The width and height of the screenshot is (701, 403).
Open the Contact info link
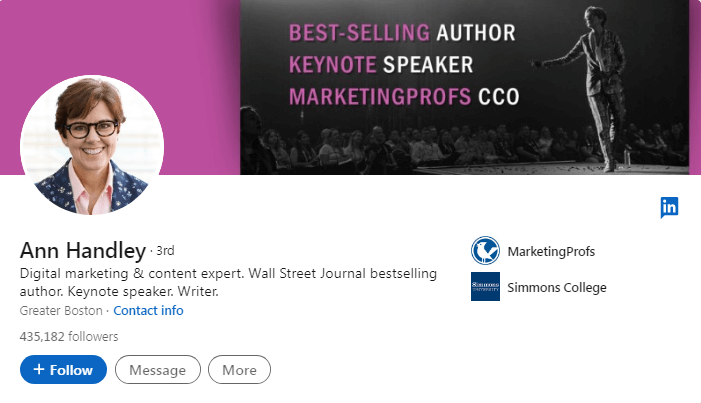(x=148, y=311)
